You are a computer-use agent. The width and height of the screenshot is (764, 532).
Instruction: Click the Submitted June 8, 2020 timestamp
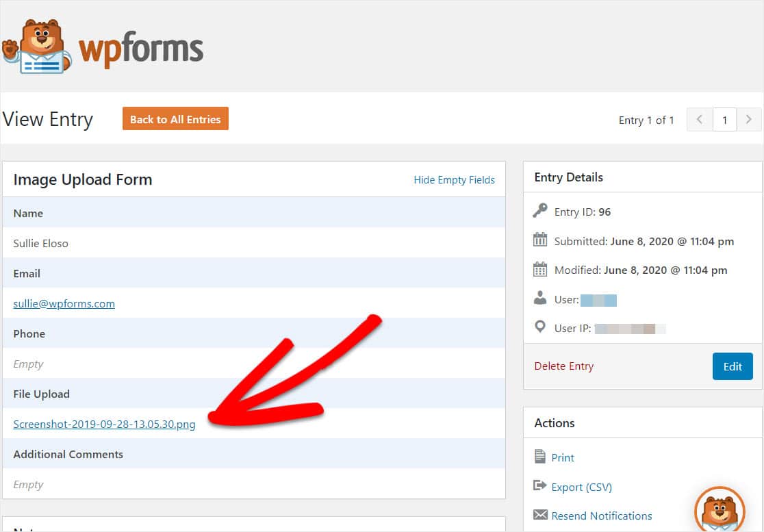coord(644,242)
